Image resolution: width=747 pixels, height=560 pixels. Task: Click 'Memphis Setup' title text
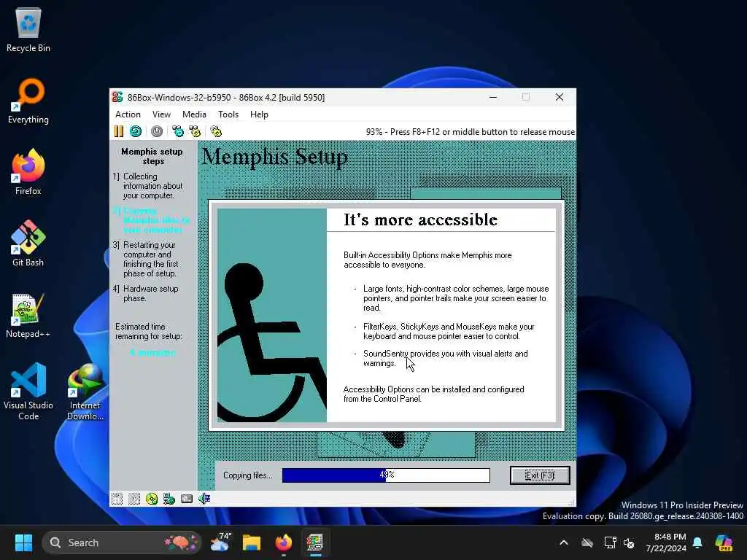pyautogui.click(x=275, y=157)
